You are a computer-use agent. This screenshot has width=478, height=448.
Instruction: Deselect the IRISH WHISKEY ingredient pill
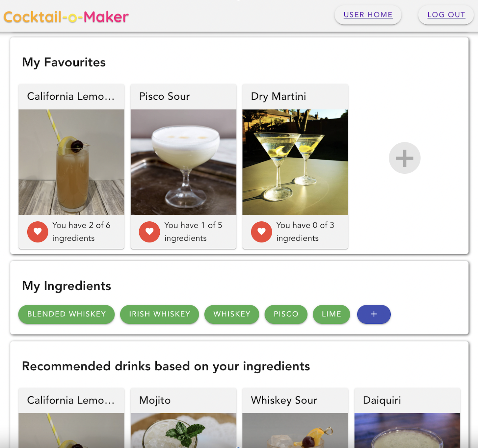[x=159, y=314]
